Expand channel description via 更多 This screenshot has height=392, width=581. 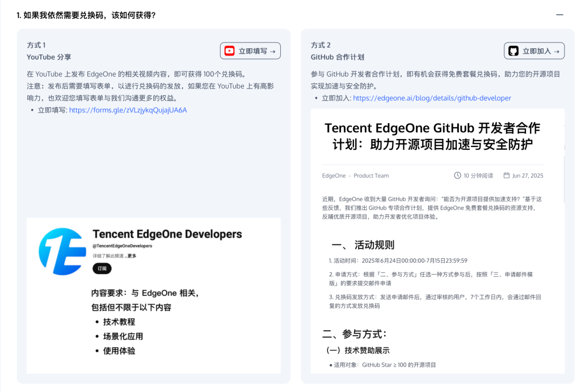131,256
